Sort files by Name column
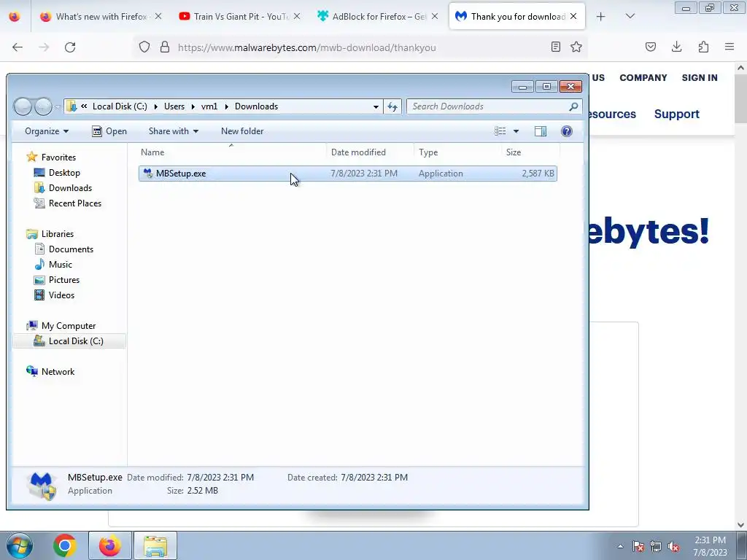This screenshot has width=747, height=560. tap(233, 152)
